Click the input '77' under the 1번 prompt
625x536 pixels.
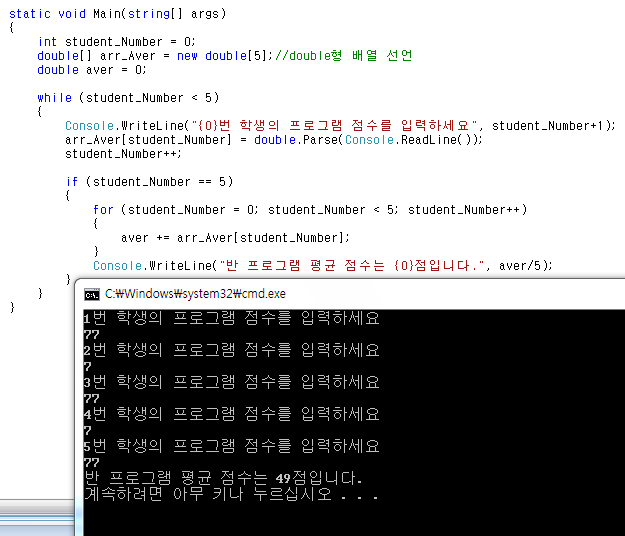(x=91, y=334)
